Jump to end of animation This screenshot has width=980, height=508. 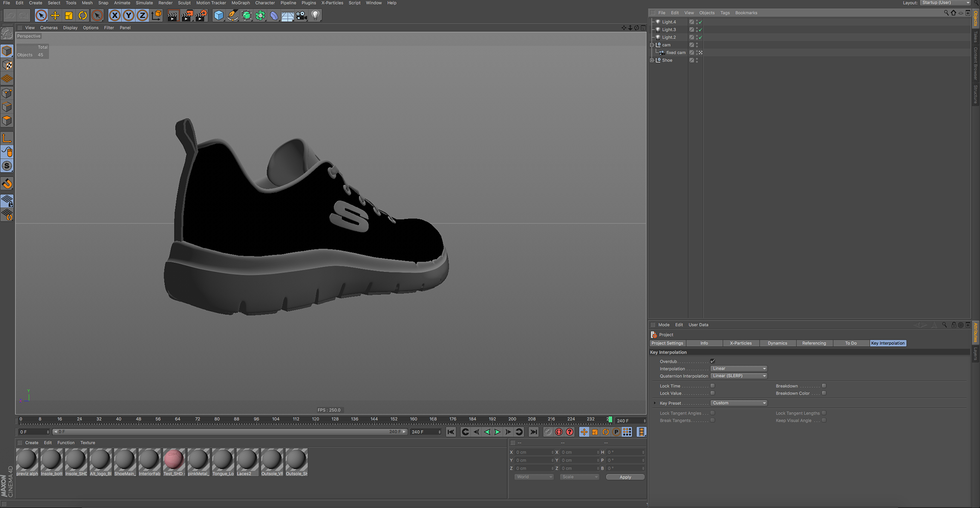tap(533, 432)
